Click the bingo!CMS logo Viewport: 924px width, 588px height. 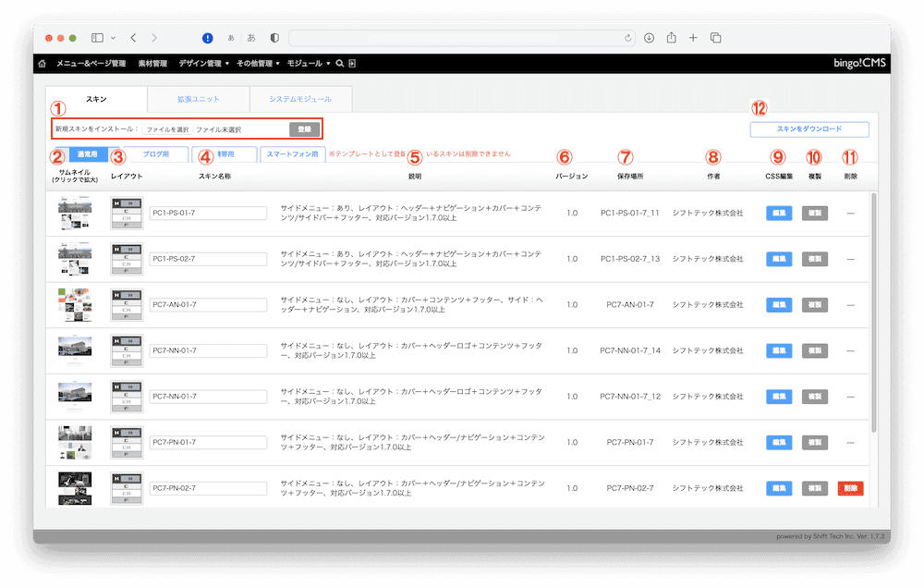click(x=859, y=63)
